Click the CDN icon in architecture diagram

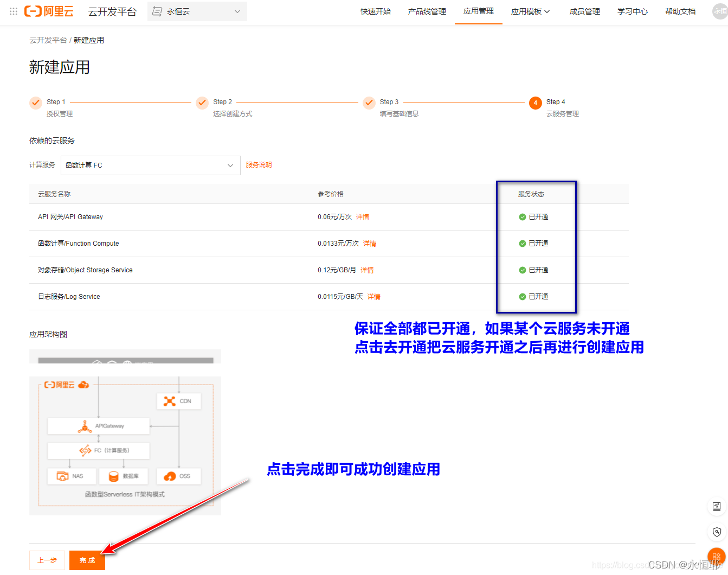(x=170, y=401)
